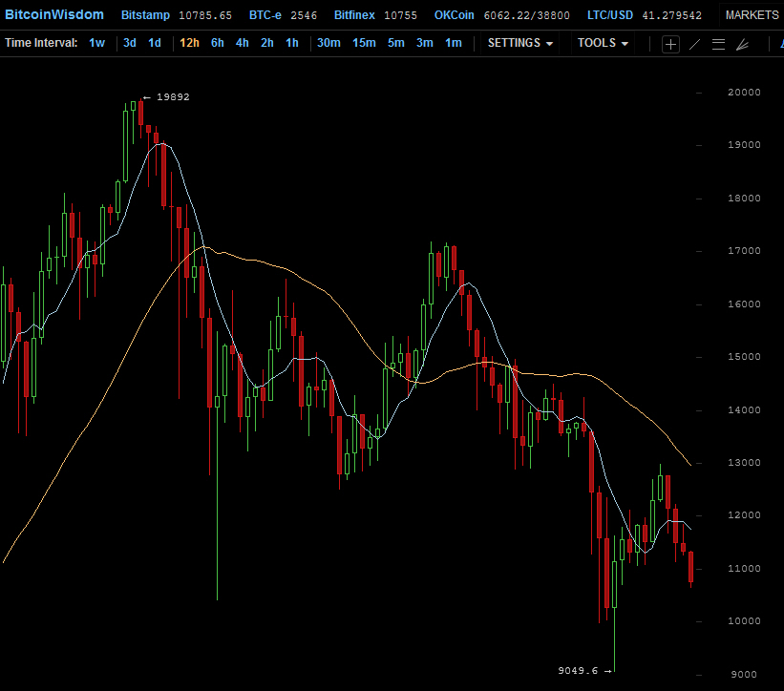Open the TOOLS dropdown
This screenshot has width=784, height=691.
click(603, 43)
